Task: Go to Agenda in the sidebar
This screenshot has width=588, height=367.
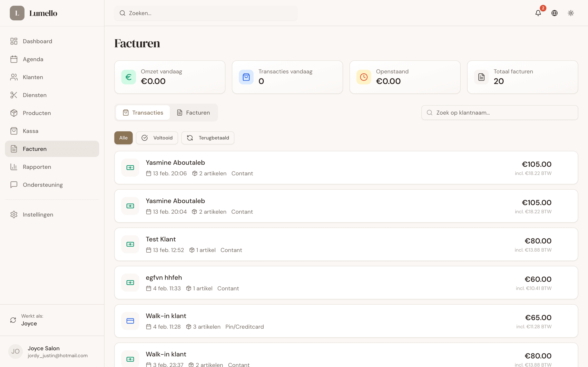Action: pos(33,59)
